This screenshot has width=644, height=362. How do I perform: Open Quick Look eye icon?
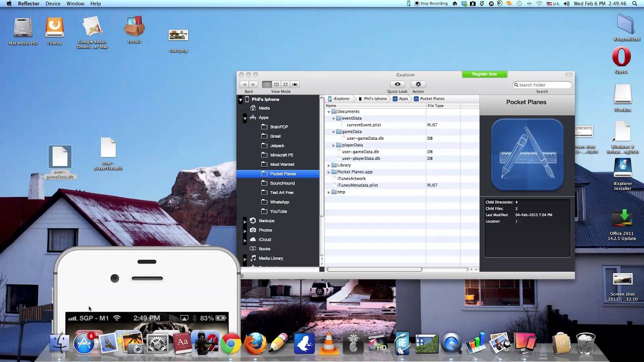point(397,84)
